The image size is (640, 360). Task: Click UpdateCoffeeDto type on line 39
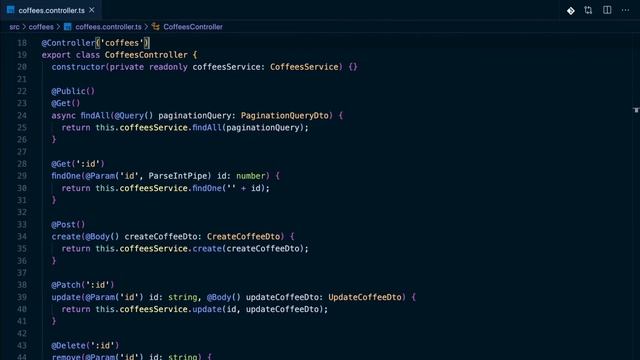coord(365,297)
